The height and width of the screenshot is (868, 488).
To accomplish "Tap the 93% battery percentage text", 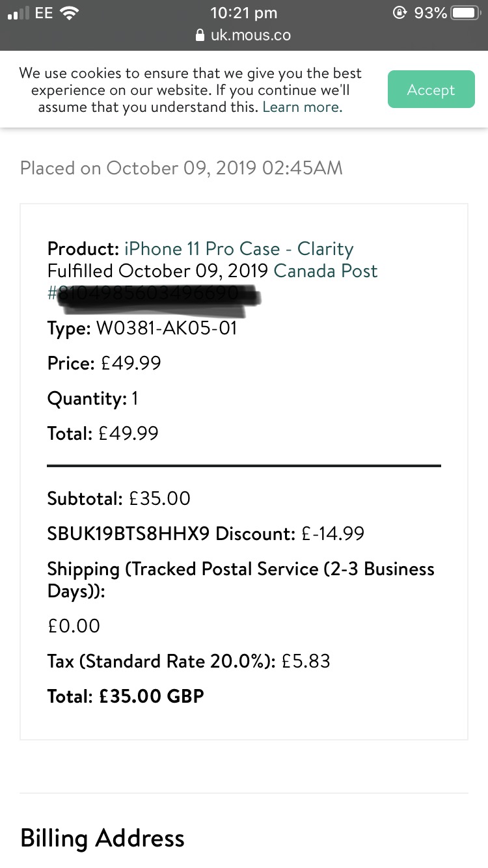I will tap(430, 13).
